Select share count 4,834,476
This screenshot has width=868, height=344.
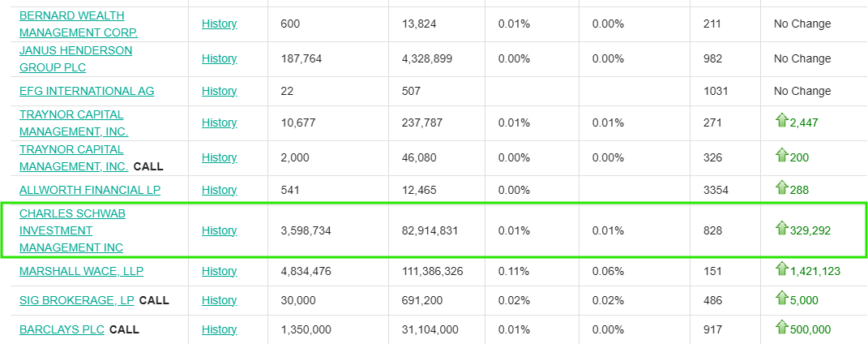306,272
